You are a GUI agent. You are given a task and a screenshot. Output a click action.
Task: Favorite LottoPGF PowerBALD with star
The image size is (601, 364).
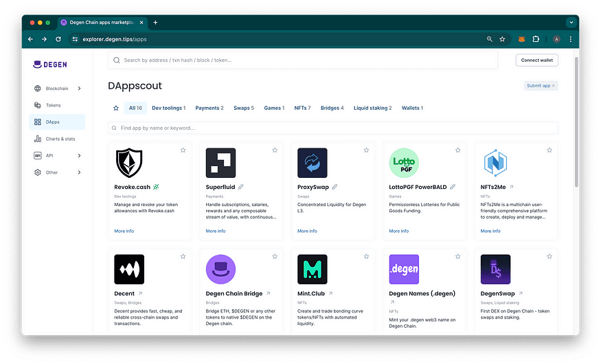point(457,150)
